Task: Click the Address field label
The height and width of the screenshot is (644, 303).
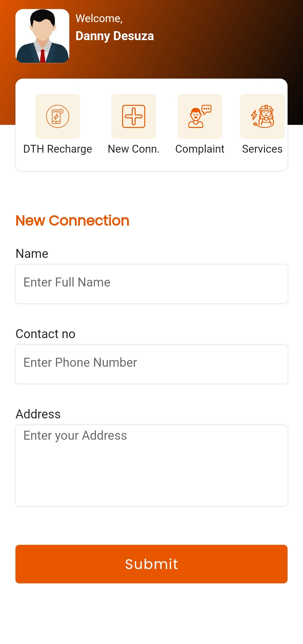Action: pos(38,414)
